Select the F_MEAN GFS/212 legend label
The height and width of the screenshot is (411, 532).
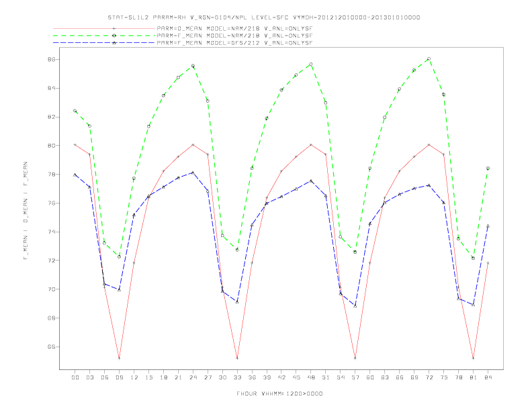234,43
